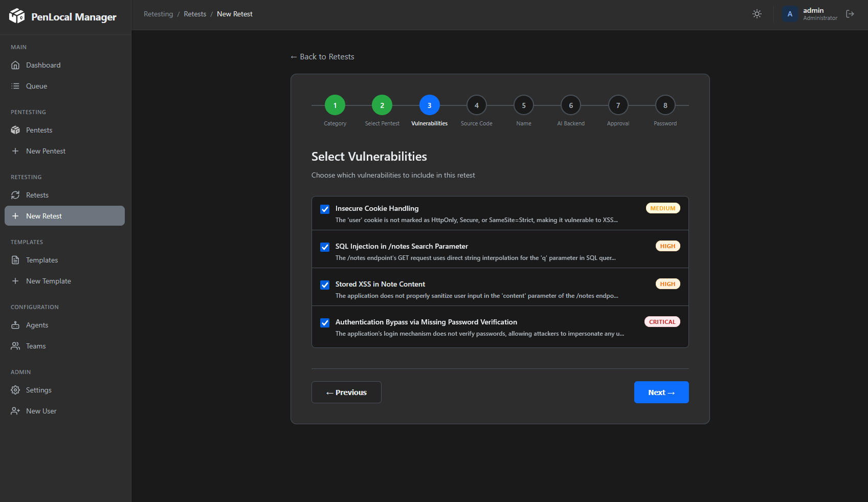View Pentests from the sidebar
868x502 pixels.
tap(39, 130)
